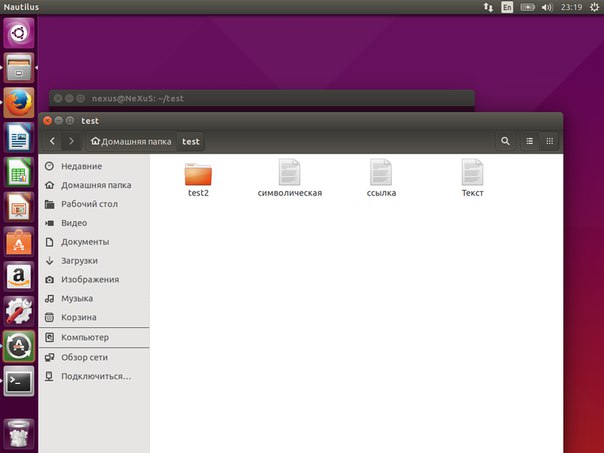Viewport: 604px width, 453px height.
Task: Open Компьютер in the sidebar
Action: [x=94, y=337]
